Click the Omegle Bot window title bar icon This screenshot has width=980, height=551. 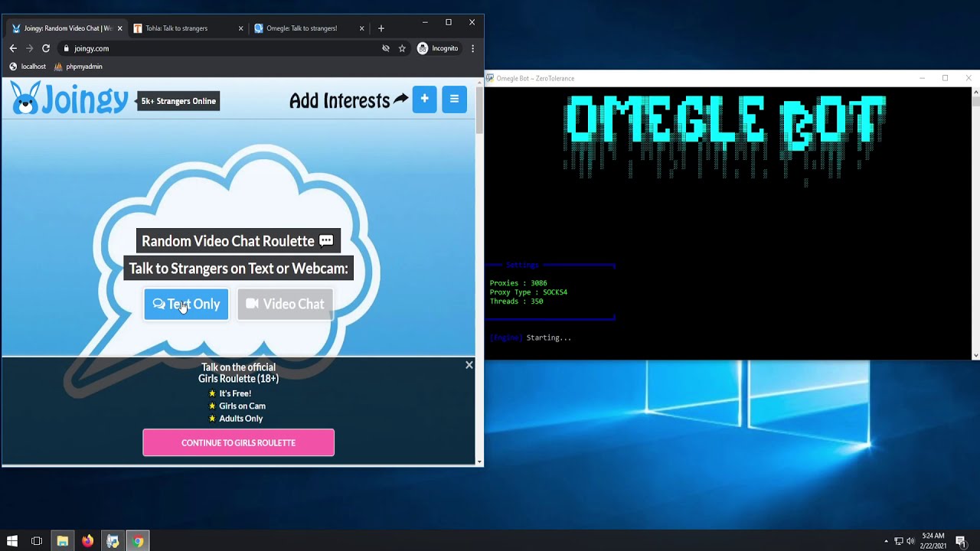click(490, 78)
